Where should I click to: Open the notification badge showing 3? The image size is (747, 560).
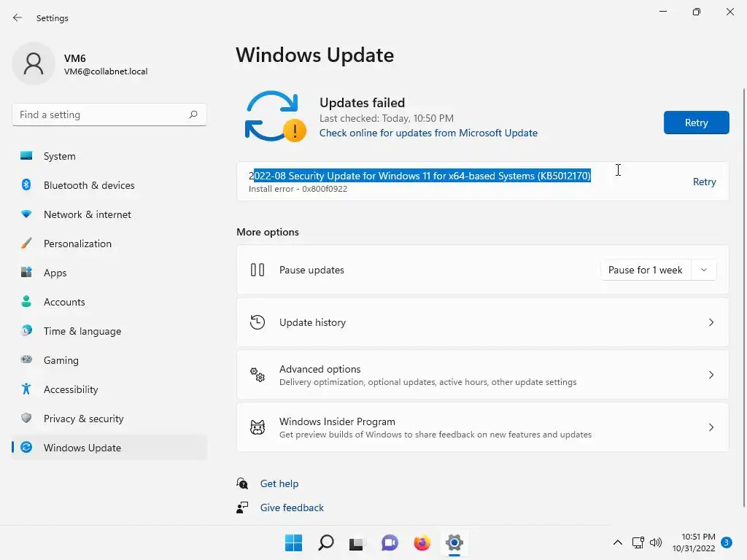(x=727, y=542)
